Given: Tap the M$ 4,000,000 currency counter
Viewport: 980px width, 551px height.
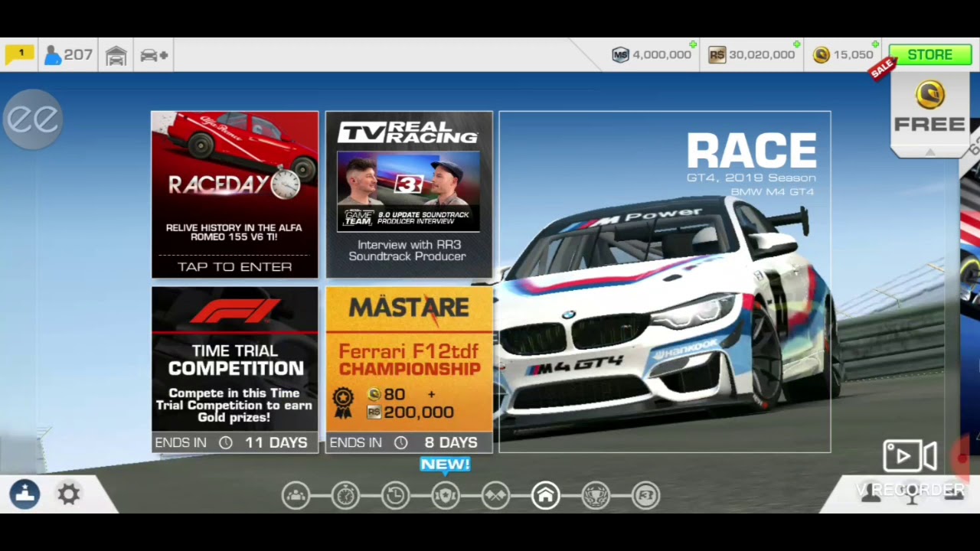Looking at the screenshot, I should tap(652, 54).
